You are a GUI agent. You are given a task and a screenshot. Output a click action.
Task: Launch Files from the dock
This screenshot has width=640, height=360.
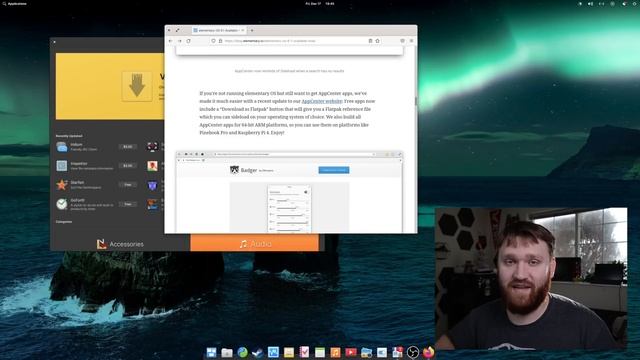pyautogui.click(x=227, y=352)
